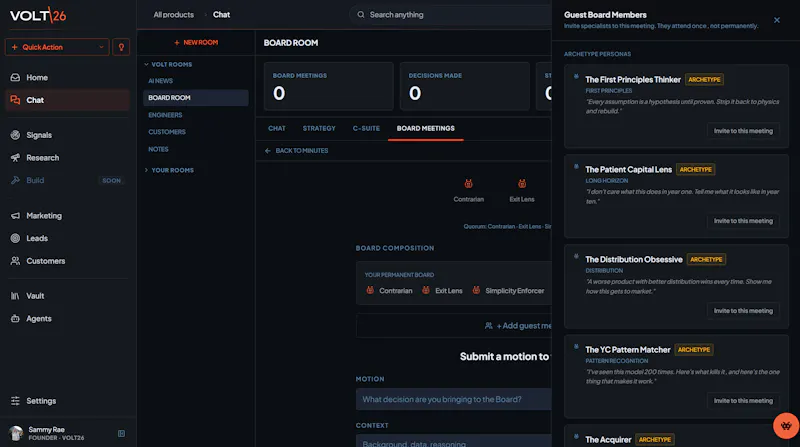Viewport: 800px width, 447px height.
Task: Click the Board Meetings stat card
Action: [x=329, y=86]
